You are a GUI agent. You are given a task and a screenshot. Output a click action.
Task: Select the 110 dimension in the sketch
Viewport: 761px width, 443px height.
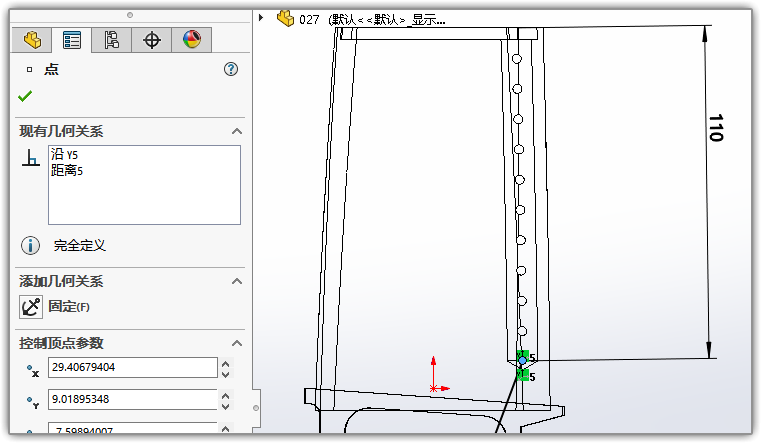[715, 128]
